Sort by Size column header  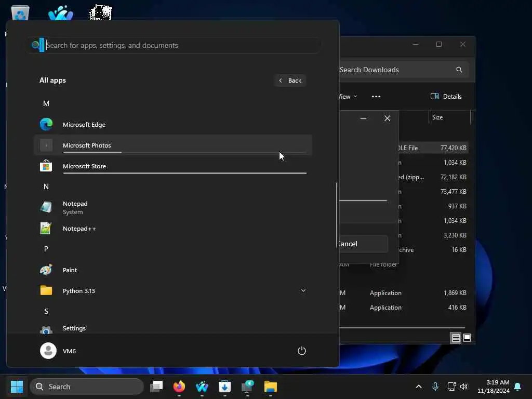pos(449,117)
